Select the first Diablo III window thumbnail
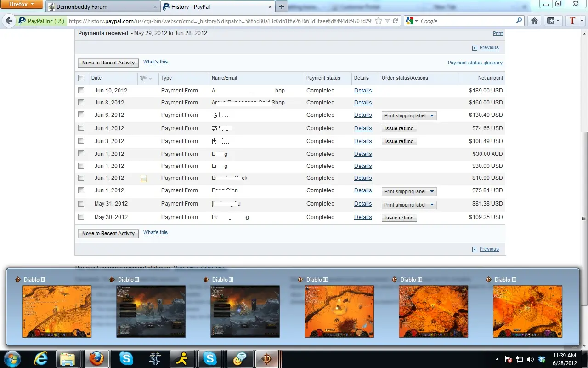588x368 pixels. tap(57, 311)
